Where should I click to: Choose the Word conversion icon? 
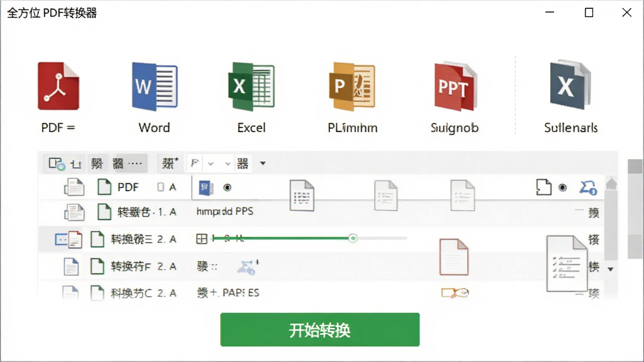tap(155, 86)
